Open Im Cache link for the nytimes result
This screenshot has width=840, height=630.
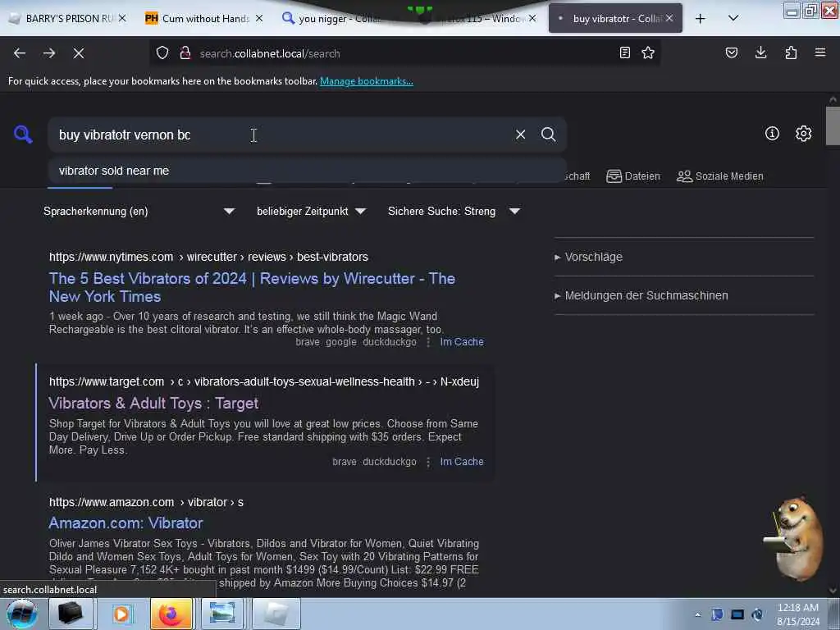[x=462, y=342]
